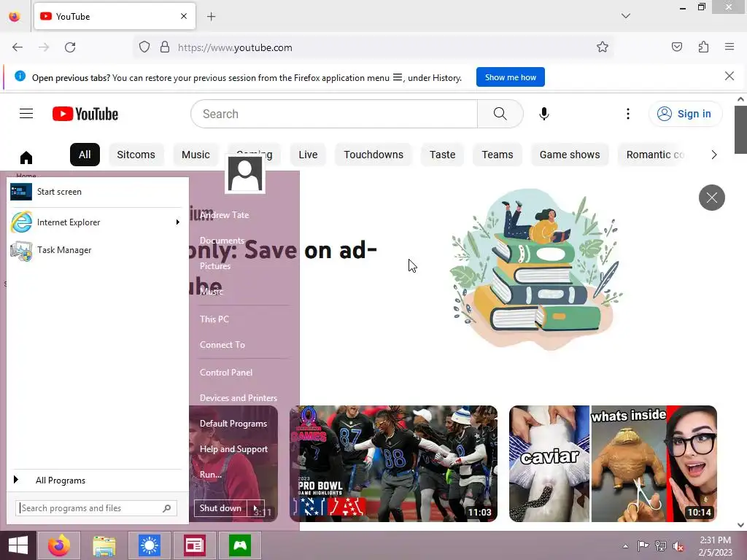The width and height of the screenshot is (747, 560).
Task: Click the YouTube search magnifier button
Action: [500, 114]
